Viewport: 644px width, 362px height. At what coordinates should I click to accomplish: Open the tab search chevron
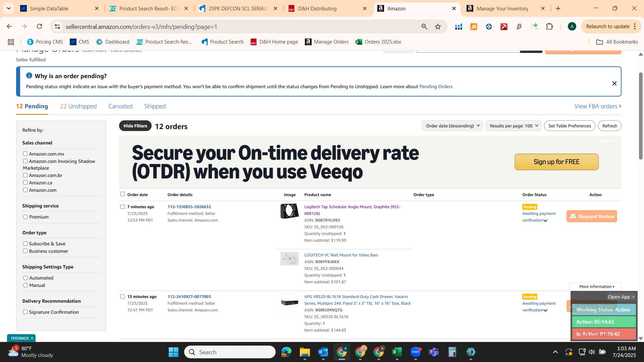pos(8,8)
